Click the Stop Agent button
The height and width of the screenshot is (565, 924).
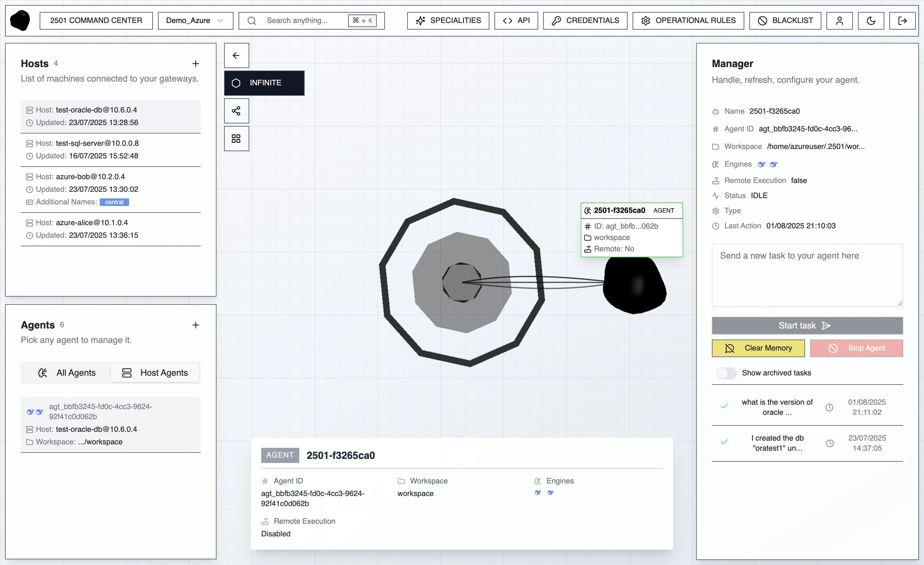(856, 348)
